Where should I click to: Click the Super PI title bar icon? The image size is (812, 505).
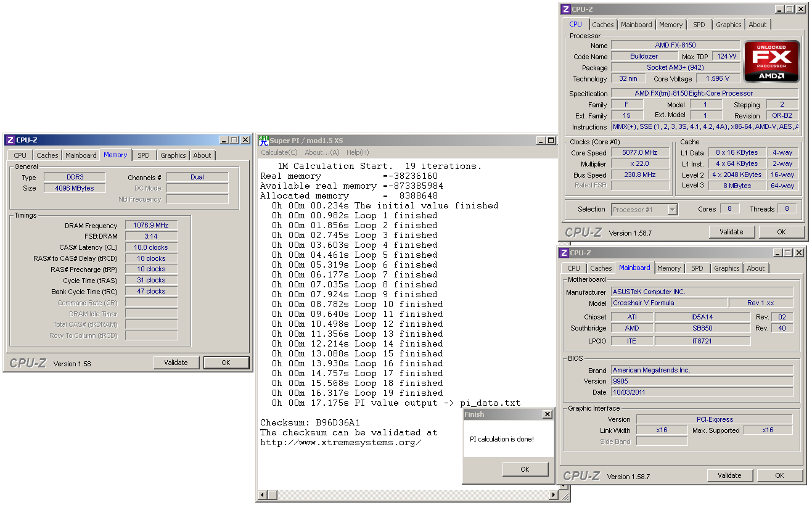(x=263, y=140)
